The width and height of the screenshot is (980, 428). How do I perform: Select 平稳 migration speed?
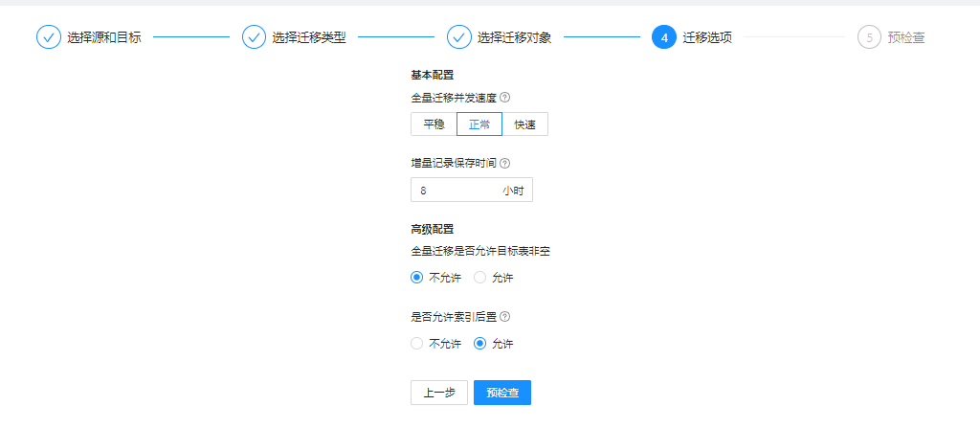434,124
